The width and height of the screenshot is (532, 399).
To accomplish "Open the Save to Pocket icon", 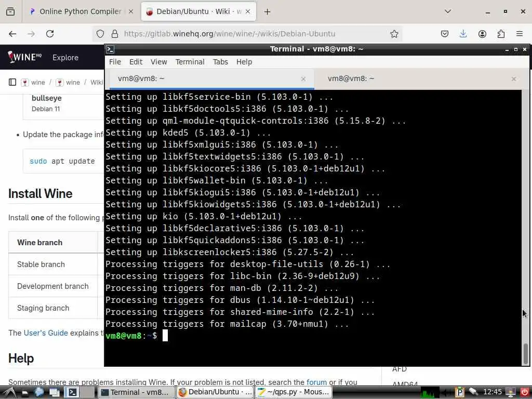I will tap(445, 34).
